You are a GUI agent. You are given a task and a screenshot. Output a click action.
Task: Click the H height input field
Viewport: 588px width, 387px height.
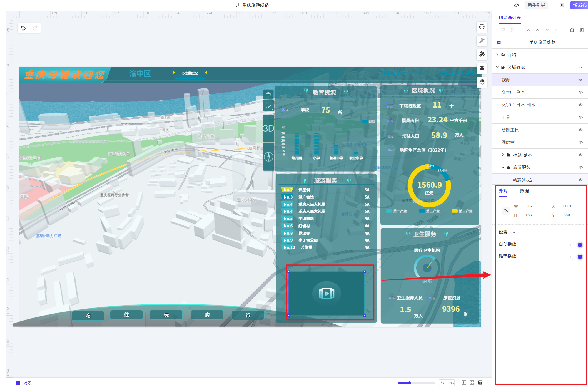tap(528, 215)
